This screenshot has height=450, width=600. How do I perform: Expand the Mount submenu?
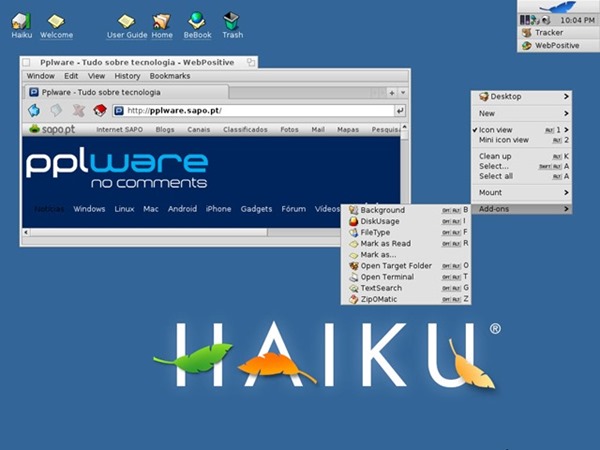pos(521,192)
